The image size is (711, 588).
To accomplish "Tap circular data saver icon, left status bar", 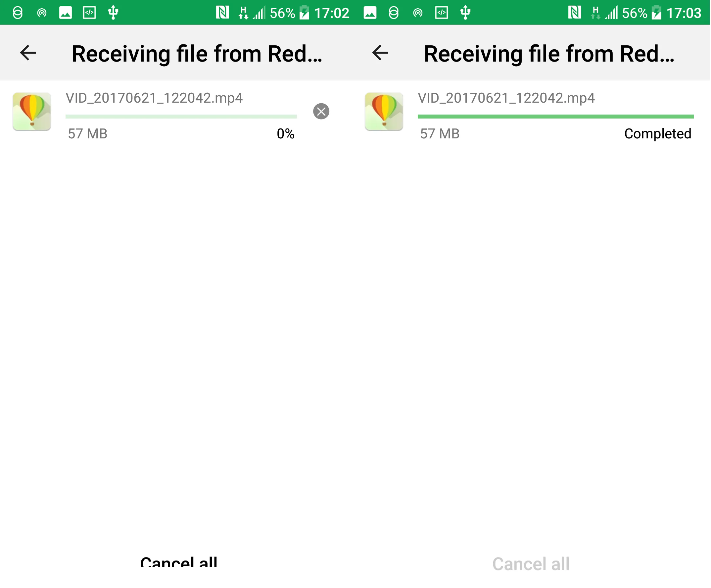I will click(x=18, y=13).
